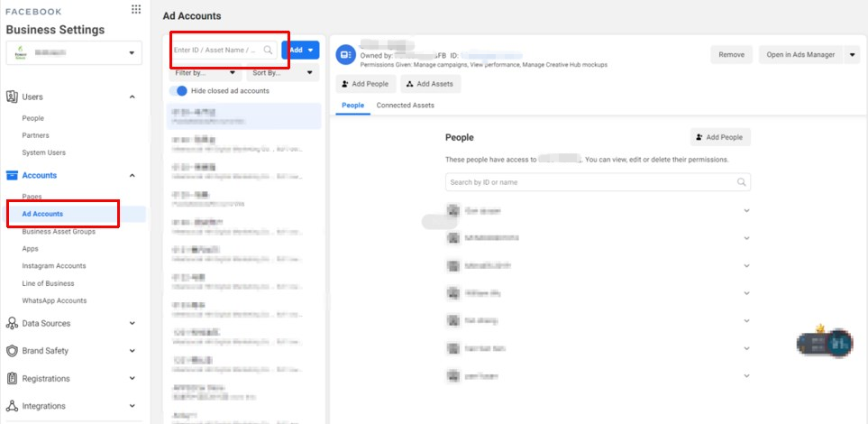Screen dimensions: 868x424
Task: Click the Data Sources icon
Action: point(13,324)
